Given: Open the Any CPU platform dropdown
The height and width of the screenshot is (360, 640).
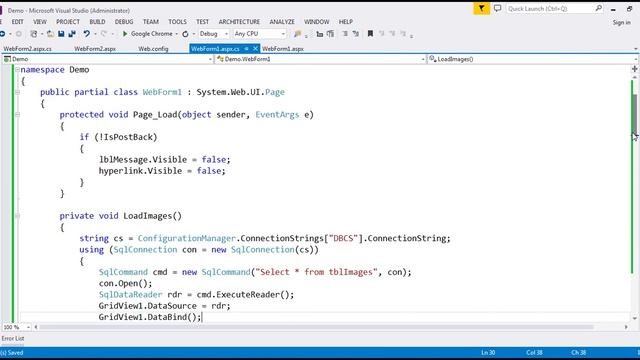Looking at the screenshot, I should click(x=283, y=34).
